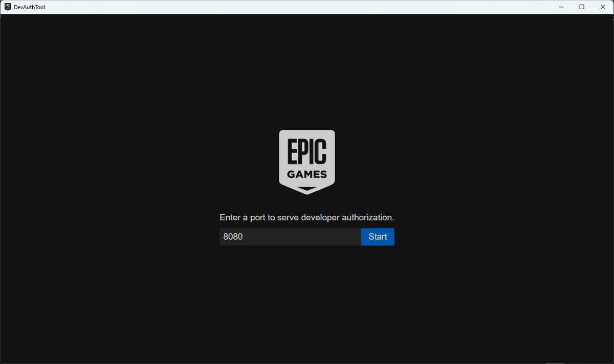This screenshot has width=614, height=364.
Task: Close the DevAuthTool window
Action: click(x=603, y=7)
